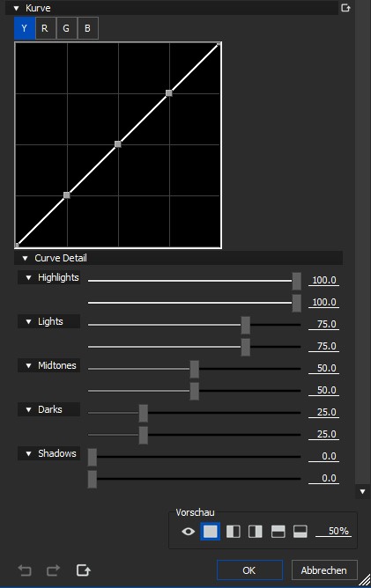Click the undo arrow icon
This screenshot has width=371, height=588.
[25, 570]
